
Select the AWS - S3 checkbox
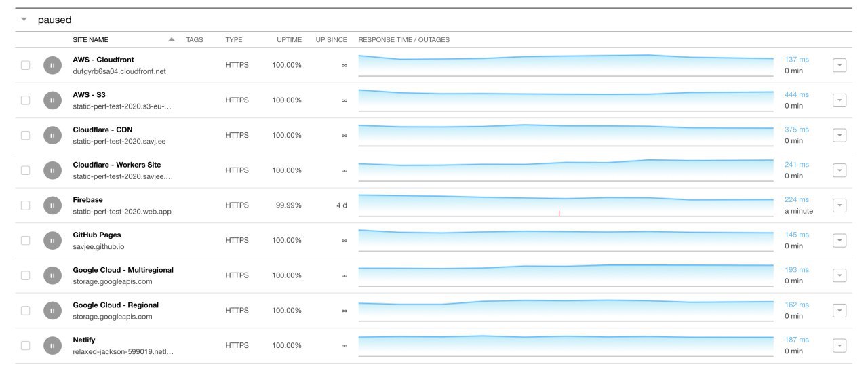pyautogui.click(x=25, y=100)
